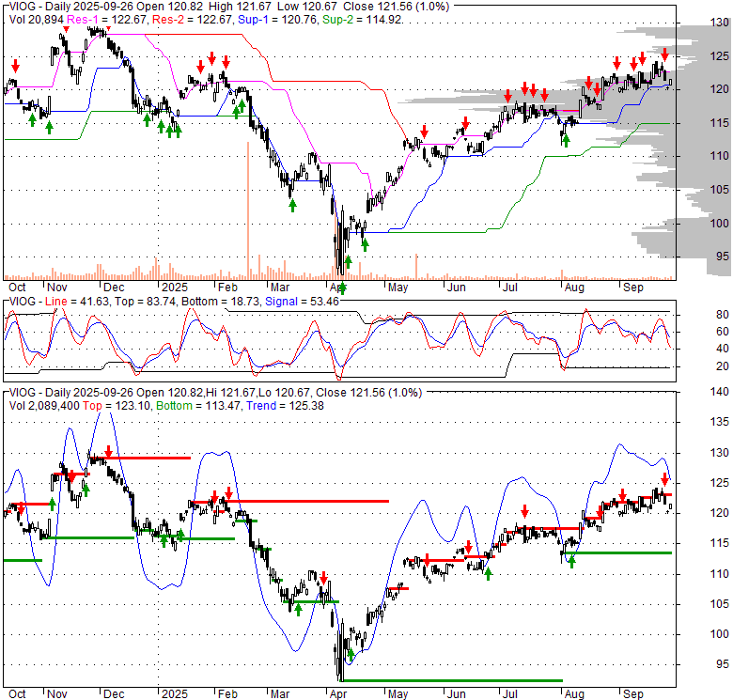Click the 60 level on oscillator axis
Screen dimensions: 733x700
point(723,332)
